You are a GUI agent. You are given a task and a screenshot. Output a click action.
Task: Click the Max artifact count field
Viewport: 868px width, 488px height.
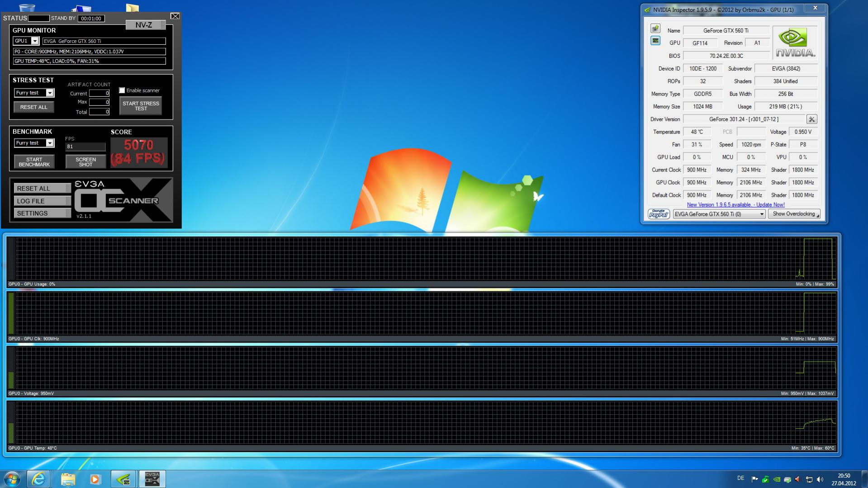click(99, 102)
